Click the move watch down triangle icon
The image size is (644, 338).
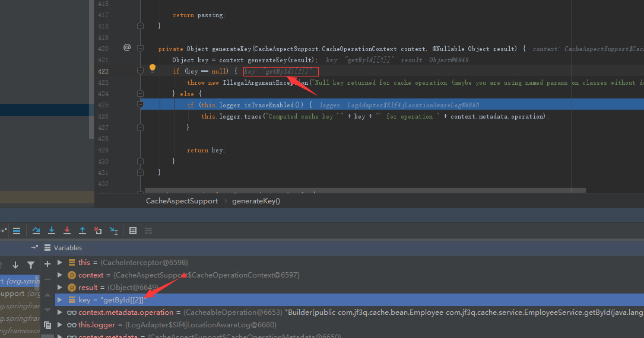(x=47, y=310)
